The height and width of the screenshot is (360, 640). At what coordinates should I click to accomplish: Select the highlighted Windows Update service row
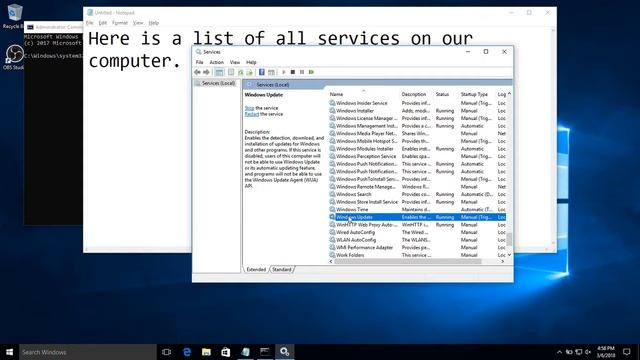coord(418,217)
